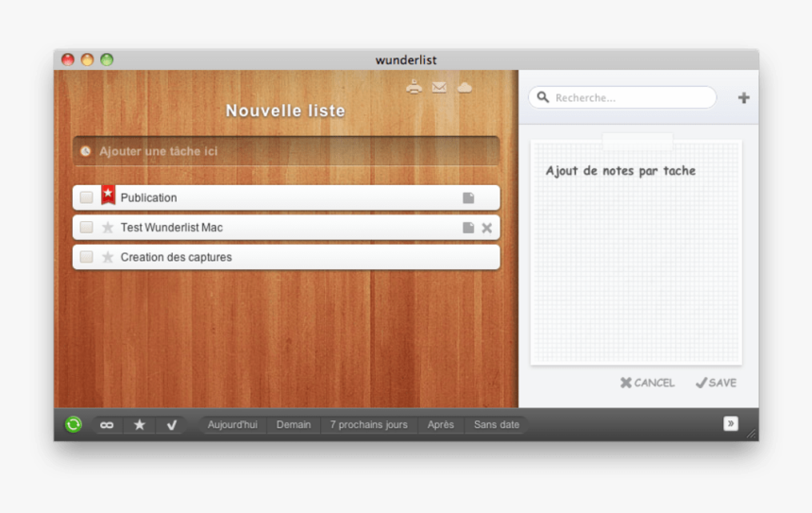Select the Creation des captures task text

tap(176, 257)
